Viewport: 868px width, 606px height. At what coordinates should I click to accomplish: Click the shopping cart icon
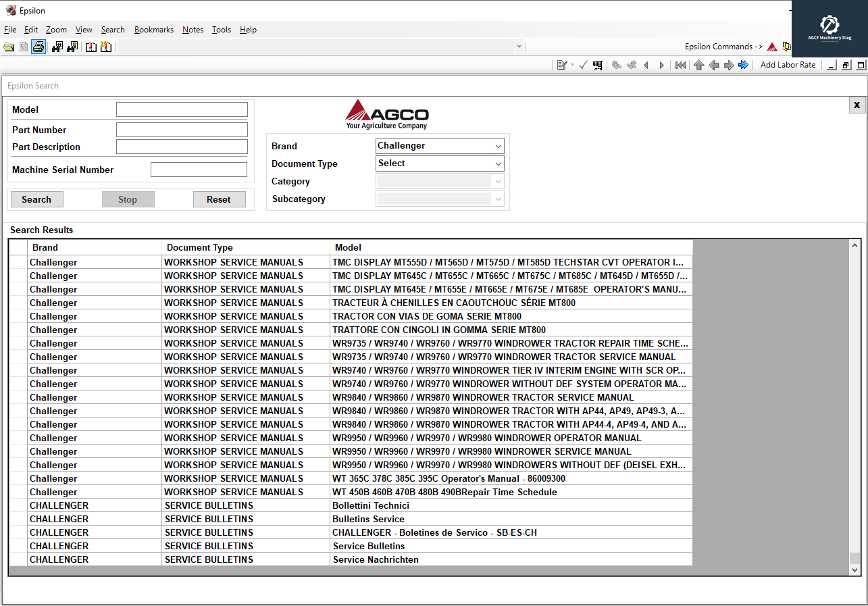click(x=598, y=65)
